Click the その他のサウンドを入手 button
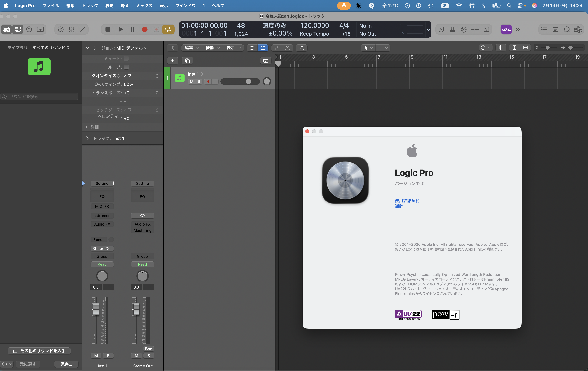Viewport: 588px width, 371px height. point(39,351)
